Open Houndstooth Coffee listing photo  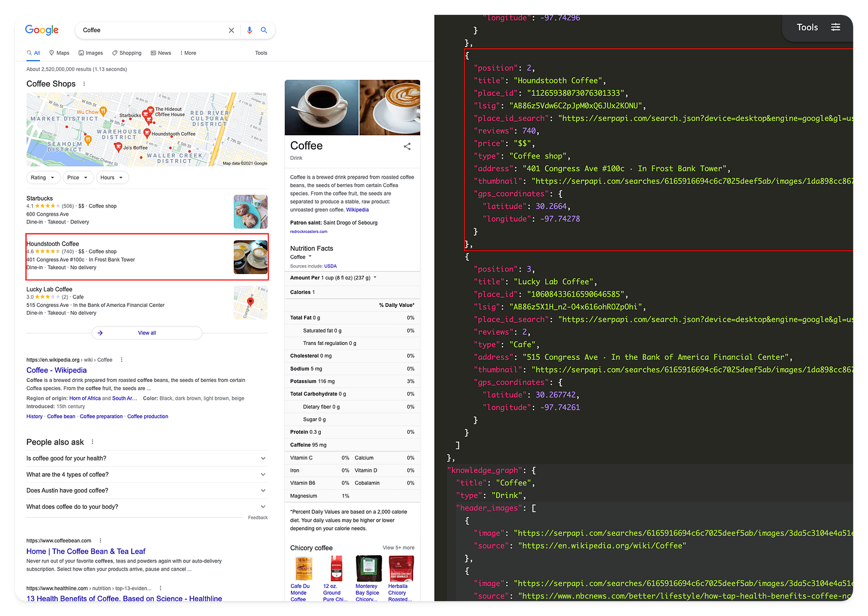pos(250,257)
